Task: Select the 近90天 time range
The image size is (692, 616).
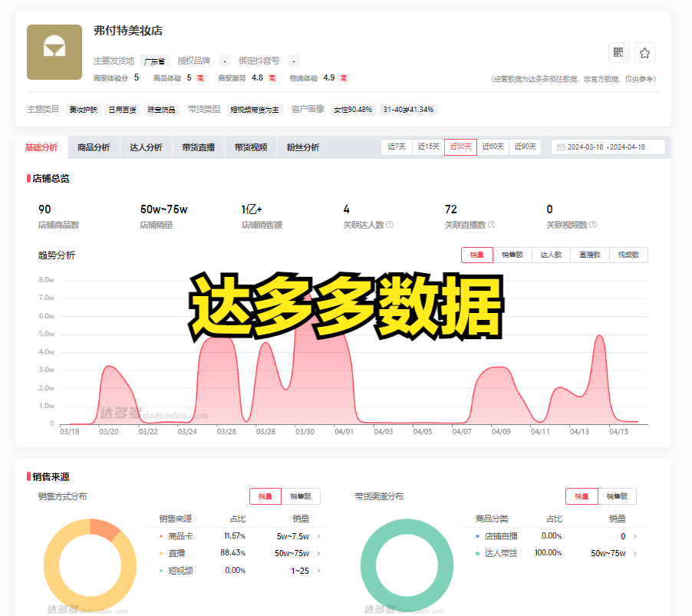Action: click(x=525, y=147)
